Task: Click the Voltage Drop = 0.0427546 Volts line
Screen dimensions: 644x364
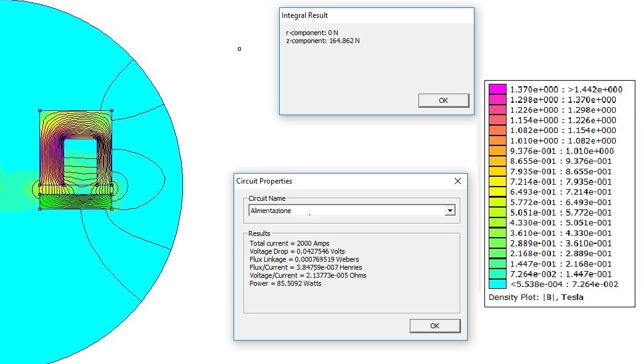Action: [298, 251]
